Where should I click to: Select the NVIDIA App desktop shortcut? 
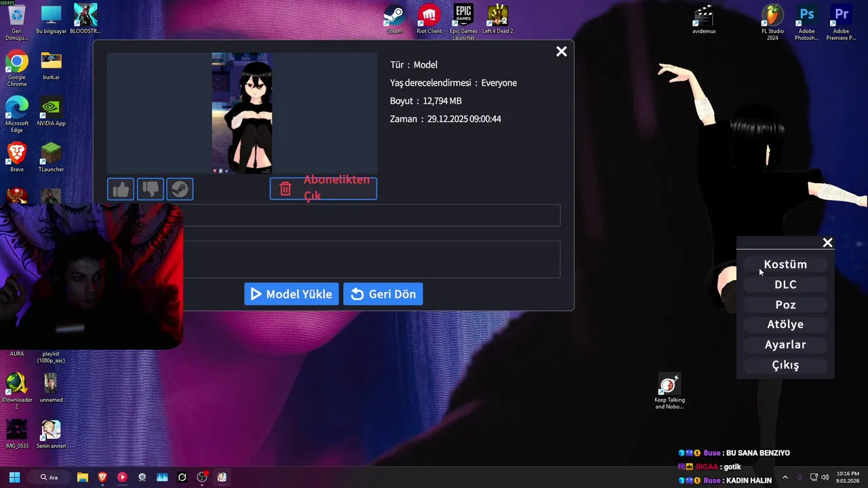52,111
